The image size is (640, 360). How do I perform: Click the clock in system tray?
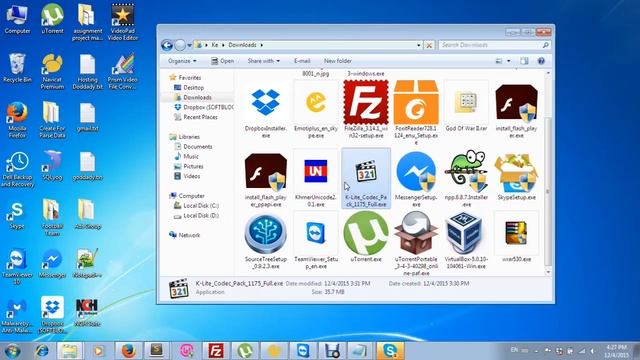pos(616,351)
